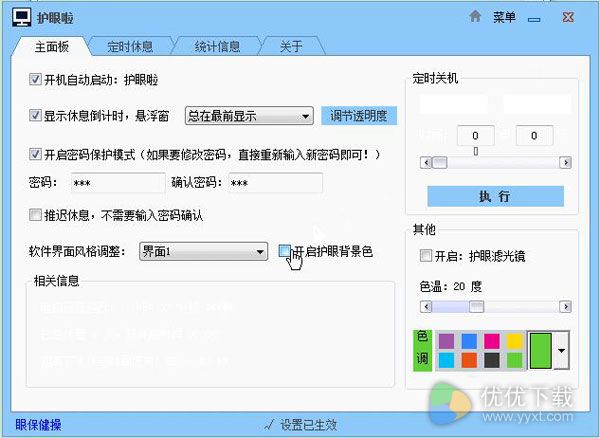Click the 确认密码 input field
This screenshot has width=600, height=438.
(x=276, y=183)
